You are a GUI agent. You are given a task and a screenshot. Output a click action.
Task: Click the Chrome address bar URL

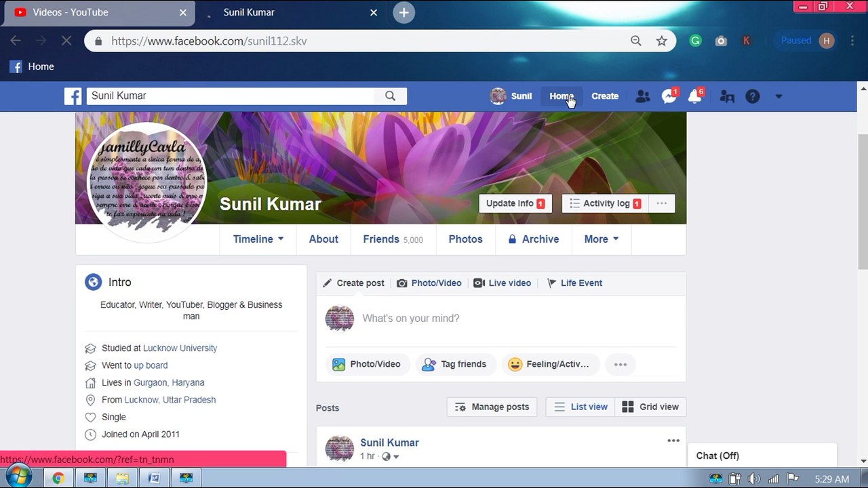pos(209,41)
